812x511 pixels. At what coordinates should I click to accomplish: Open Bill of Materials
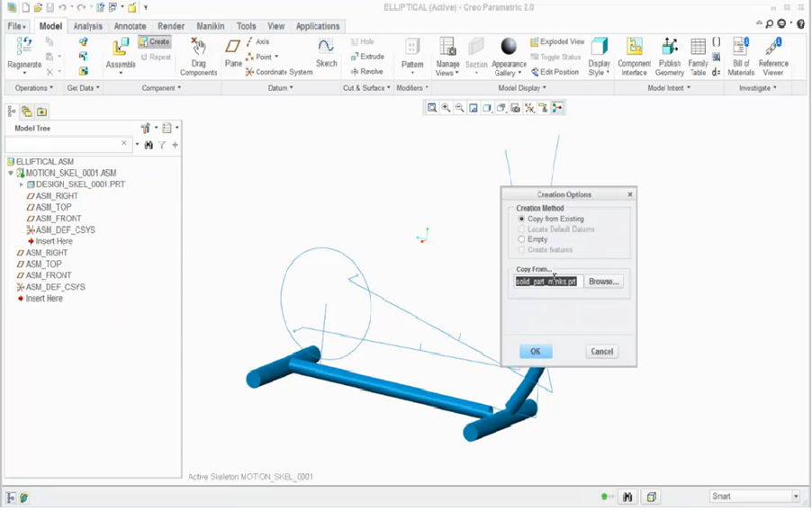pyautogui.click(x=741, y=57)
